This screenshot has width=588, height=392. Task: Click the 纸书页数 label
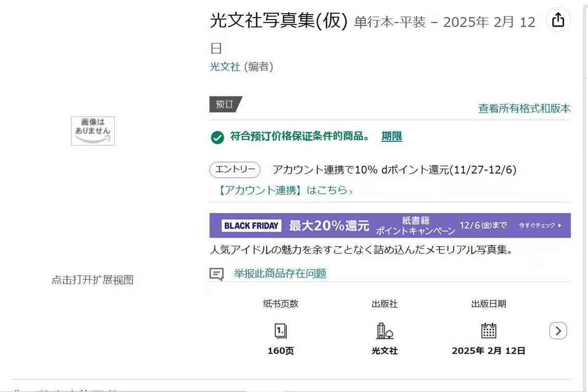click(281, 304)
